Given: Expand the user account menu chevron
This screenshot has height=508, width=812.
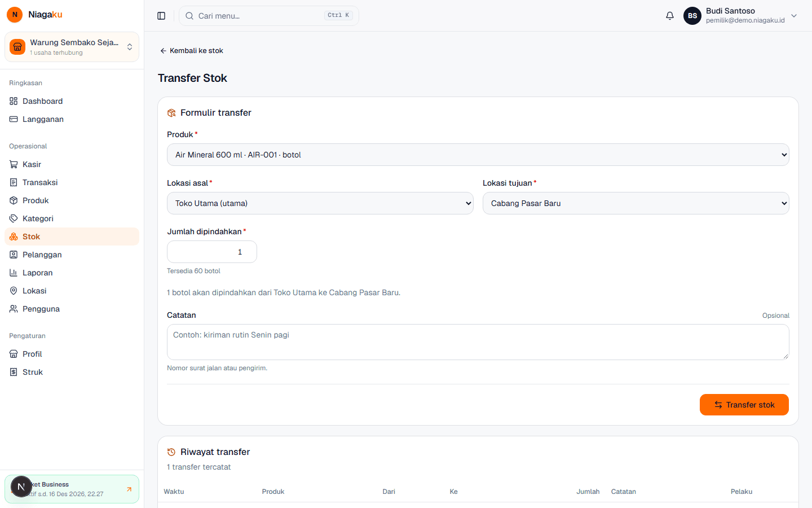Looking at the screenshot, I should [x=794, y=16].
